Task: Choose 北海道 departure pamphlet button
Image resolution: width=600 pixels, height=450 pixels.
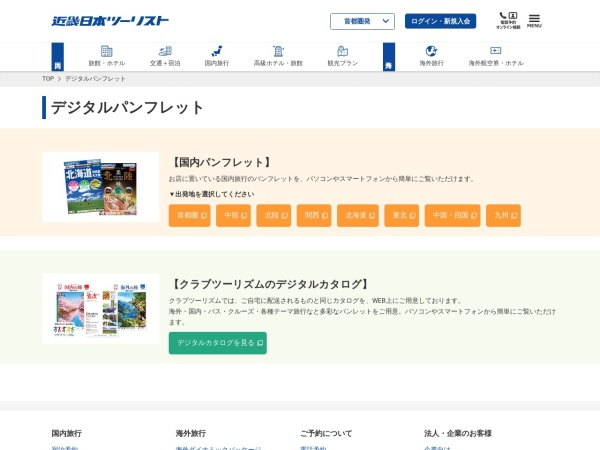Action: (x=358, y=215)
